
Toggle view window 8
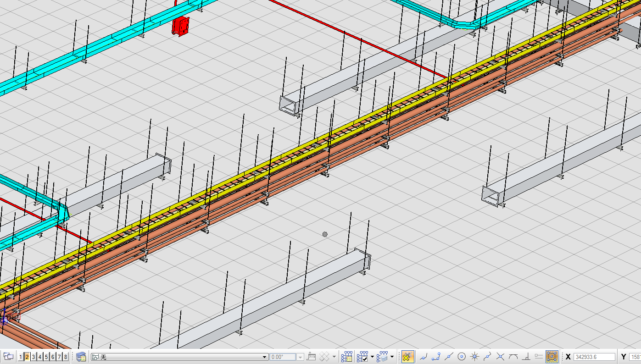(x=66, y=357)
